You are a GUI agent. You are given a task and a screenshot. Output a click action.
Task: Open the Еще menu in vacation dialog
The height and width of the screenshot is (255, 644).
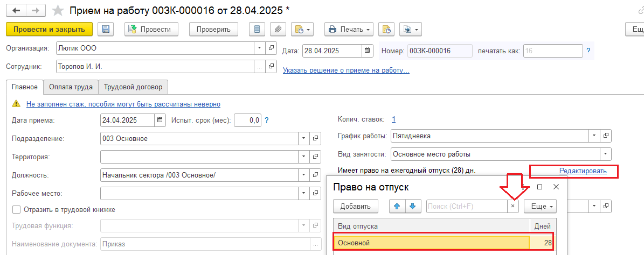coord(540,206)
